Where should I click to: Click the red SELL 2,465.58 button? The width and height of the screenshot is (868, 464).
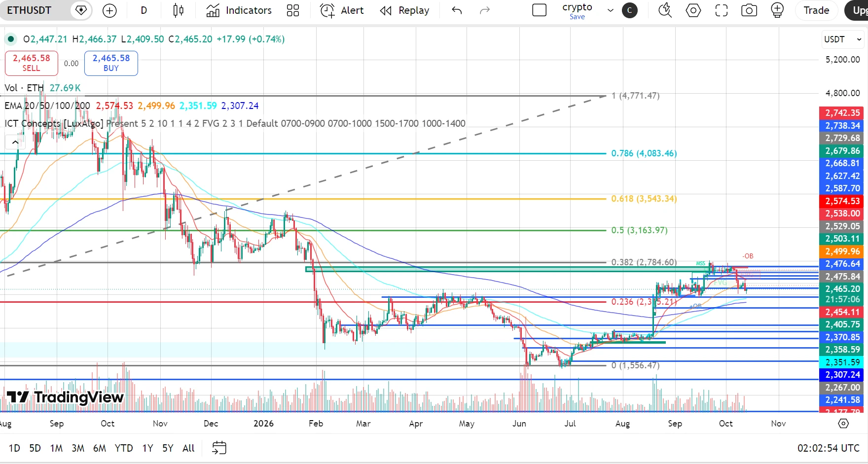pyautogui.click(x=32, y=63)
